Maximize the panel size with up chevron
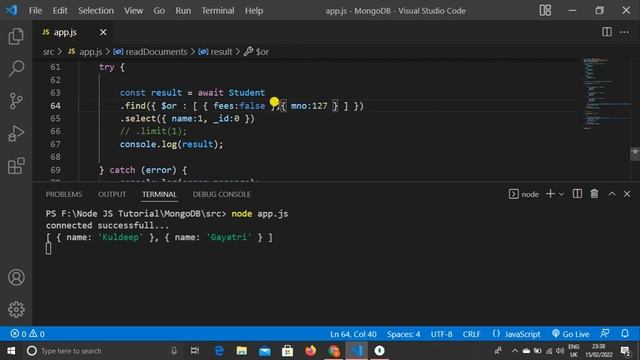The width and height of the screenshot is (640, 360). coord(612,194)
